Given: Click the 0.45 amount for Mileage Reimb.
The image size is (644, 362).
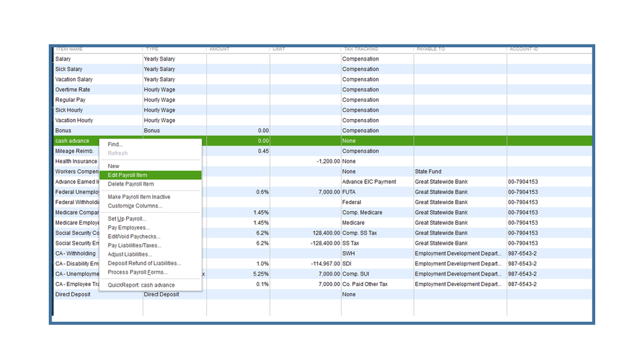Looking at the screenshot, I should click(263, 151).
